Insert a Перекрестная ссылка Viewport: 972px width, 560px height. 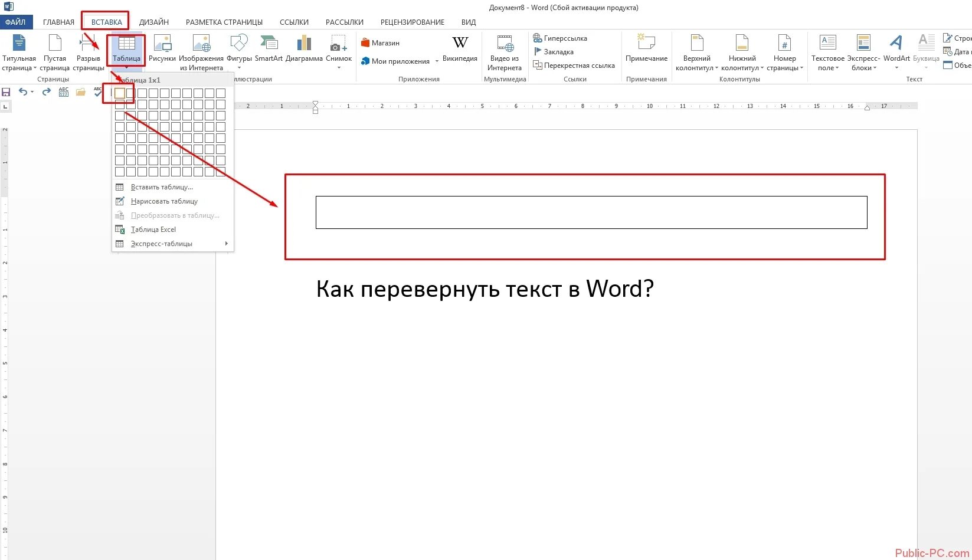pos(574,66)
